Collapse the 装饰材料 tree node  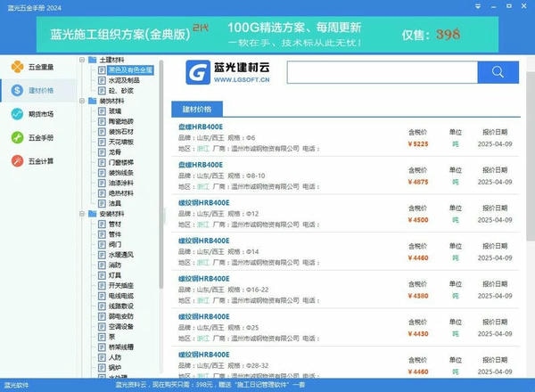click(82, 101)
